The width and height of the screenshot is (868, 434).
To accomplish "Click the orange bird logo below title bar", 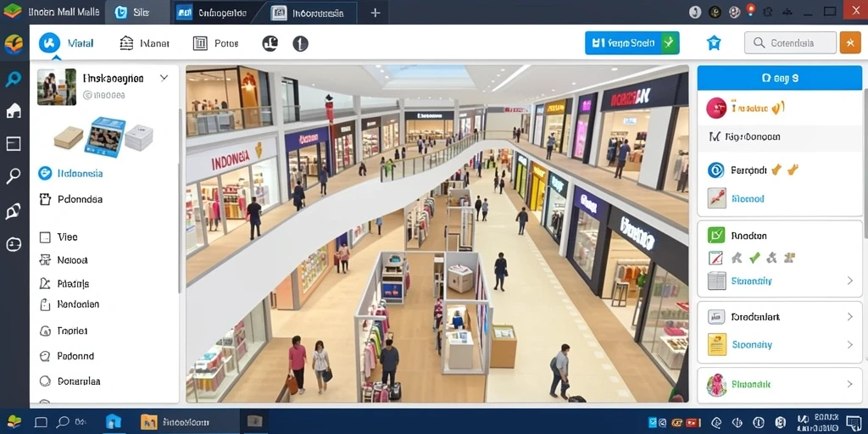I will (x=14, y=44).
